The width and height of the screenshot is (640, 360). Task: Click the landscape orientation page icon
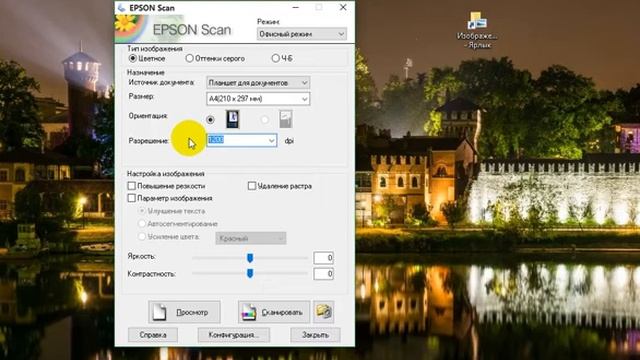(286, 119)
